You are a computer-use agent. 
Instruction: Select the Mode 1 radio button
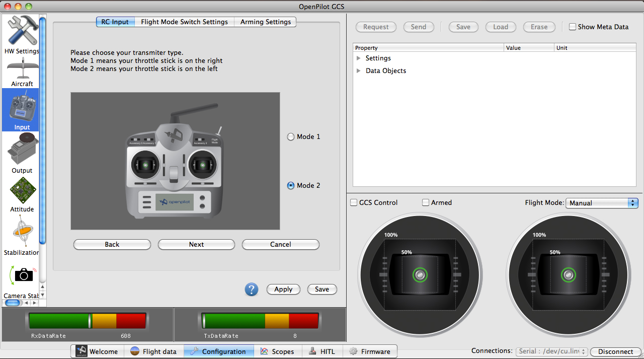click(290, 136)
